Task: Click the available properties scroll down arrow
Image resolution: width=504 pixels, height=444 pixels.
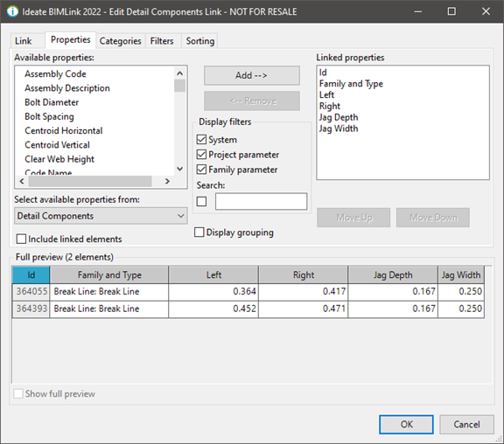Action: (180, 169)
